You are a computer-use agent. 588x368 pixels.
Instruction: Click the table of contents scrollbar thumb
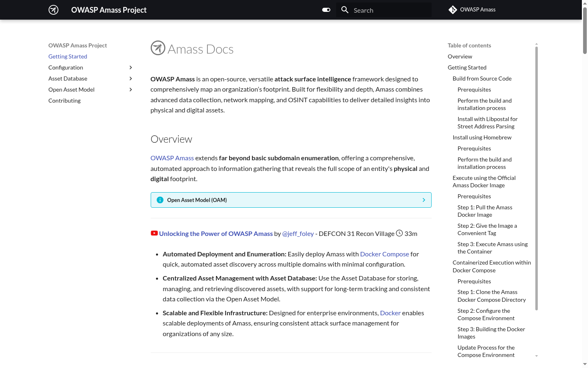tap(537, 178)
